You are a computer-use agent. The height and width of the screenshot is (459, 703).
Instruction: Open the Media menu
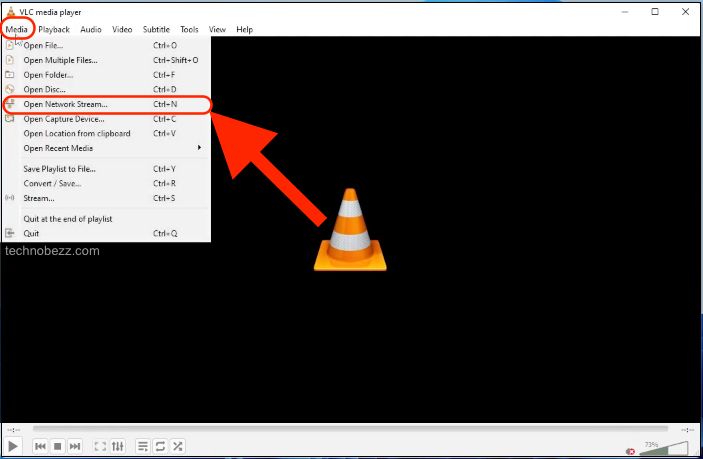[17, 29]
